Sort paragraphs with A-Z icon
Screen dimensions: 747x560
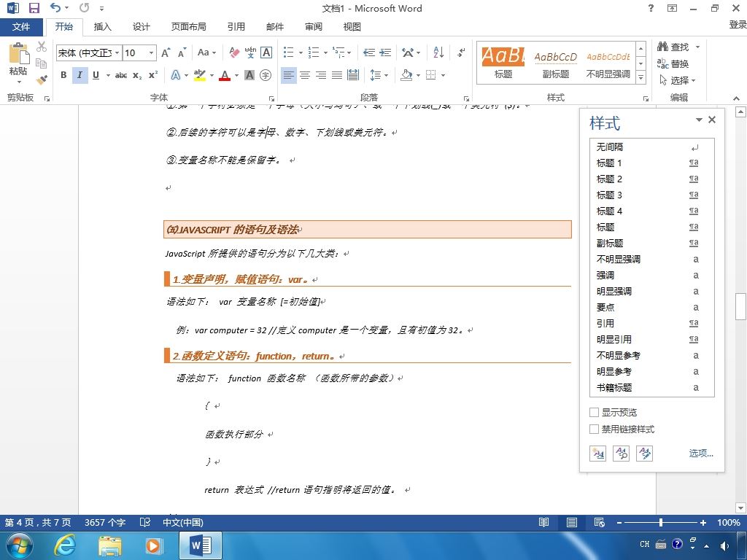(438, 52)
